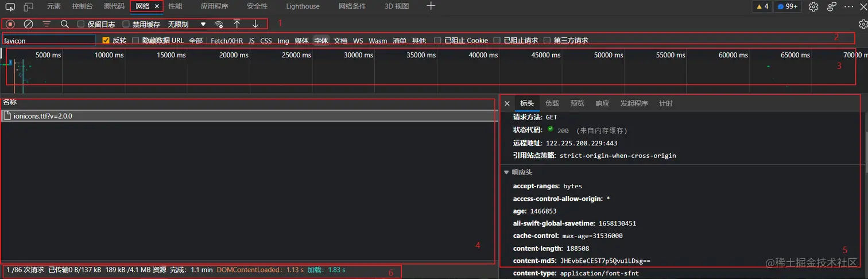Sort by the 名称 column header
Image resolution: width=868 pixels, height=279 pixels.
tap(248, 102)
